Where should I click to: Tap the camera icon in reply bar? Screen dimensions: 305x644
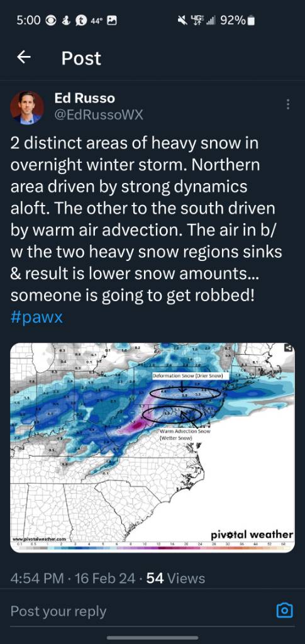[x=284, y=610]
